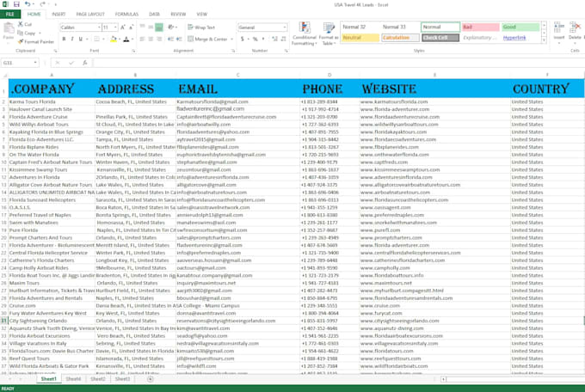
Task: Toggle Wrap Text on selected cells
Action: (x=201, y=28)
